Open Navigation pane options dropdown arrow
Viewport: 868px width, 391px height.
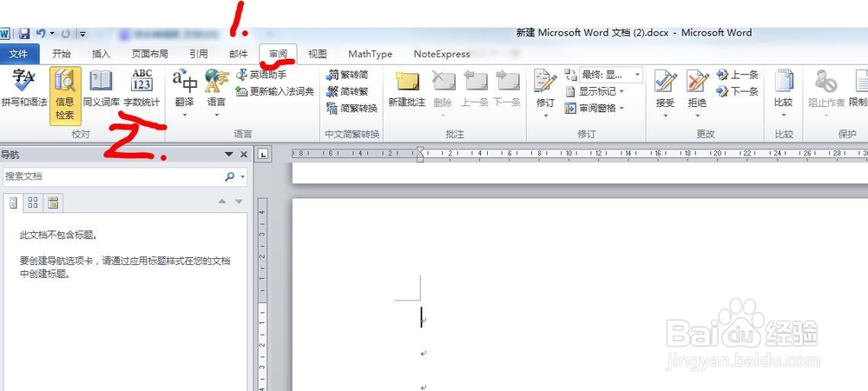[x=228, y=155]
